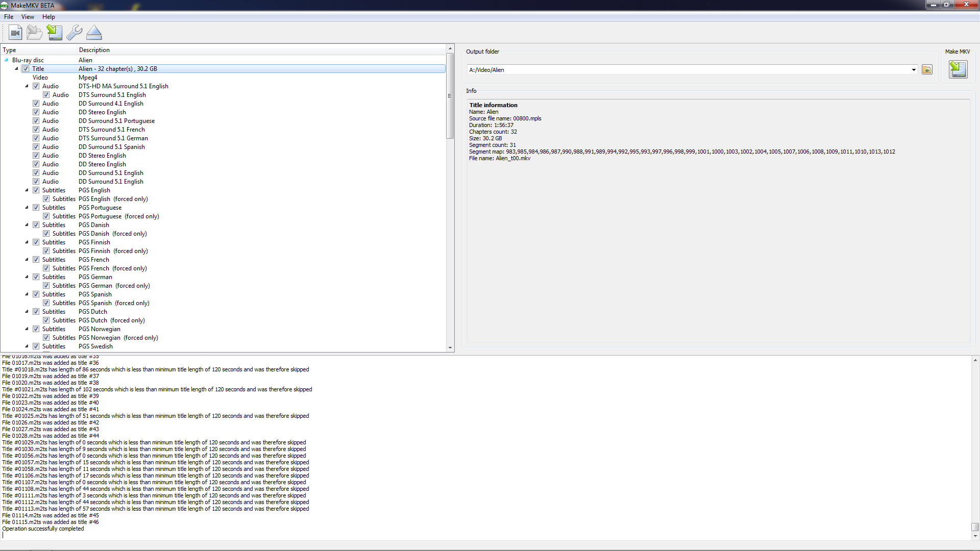Screen dimensions: 980x551
Task: Click 'Operation successfully completed' log line
Action: point(43,529)
